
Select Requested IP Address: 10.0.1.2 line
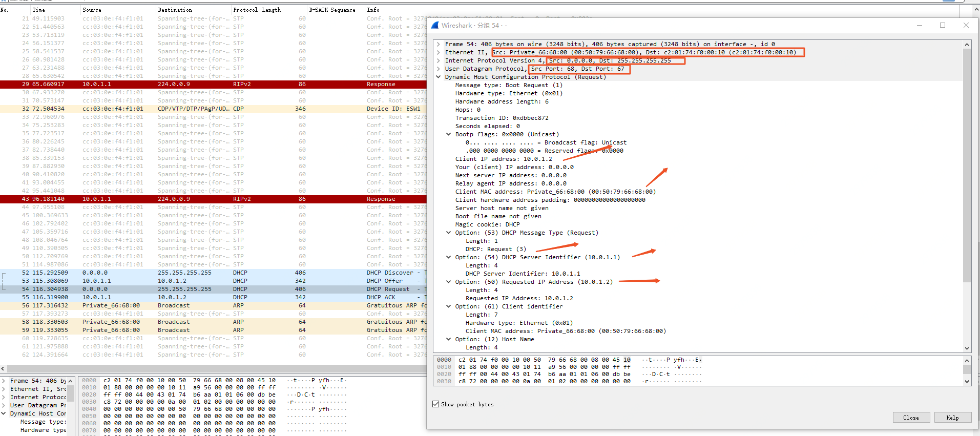pyautogui.click(x=519, y=298)
